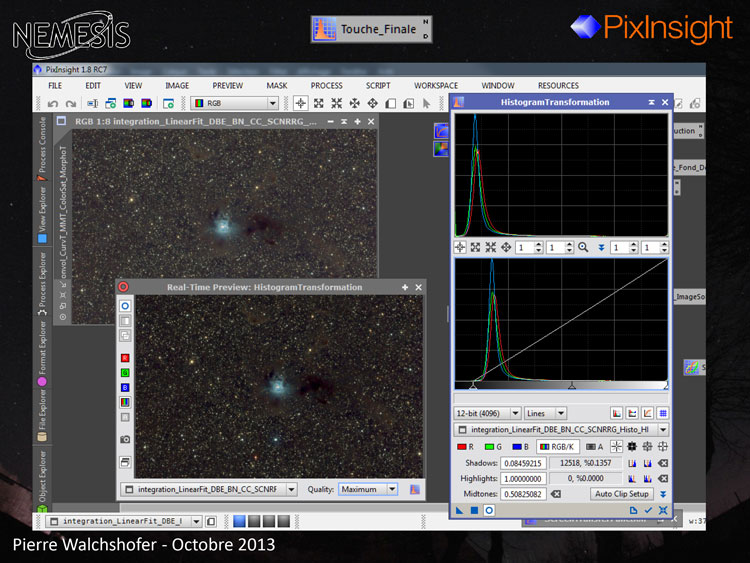
Task: Select the Zoom to Fit toolbar icon
Action: pos(319,103)
